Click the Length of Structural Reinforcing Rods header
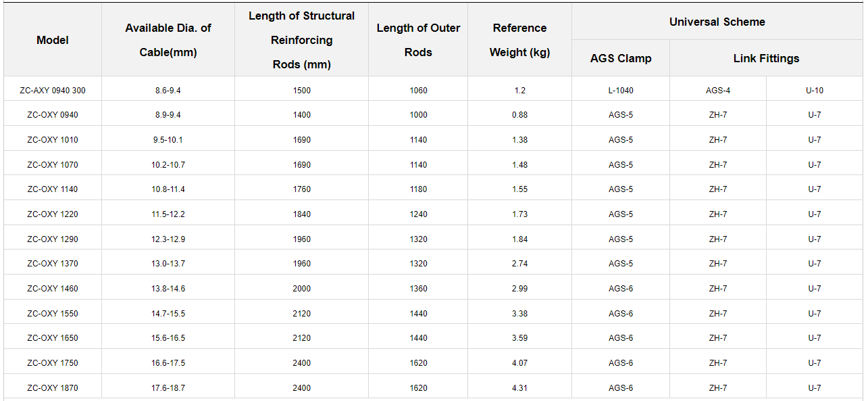The image size is (868, 401). pyautogui.click(x=301, y=40)
